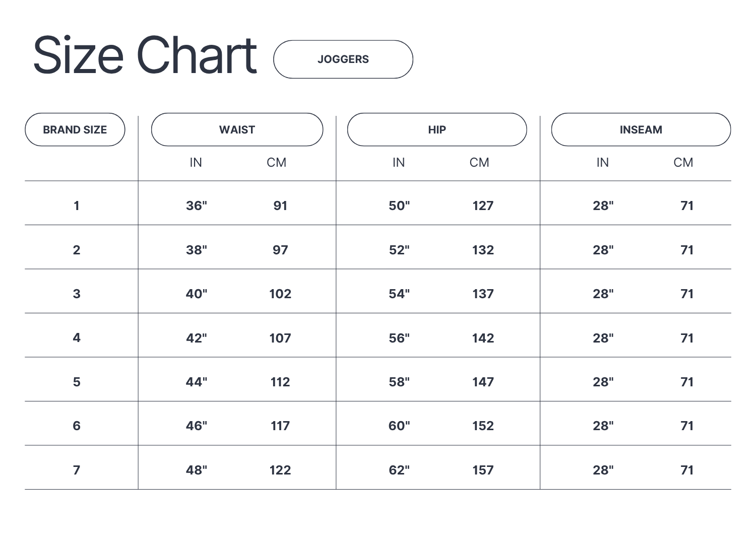Select the WAIST column header
756x544 pixels.
pyautogui.click(x=237, y=130)
